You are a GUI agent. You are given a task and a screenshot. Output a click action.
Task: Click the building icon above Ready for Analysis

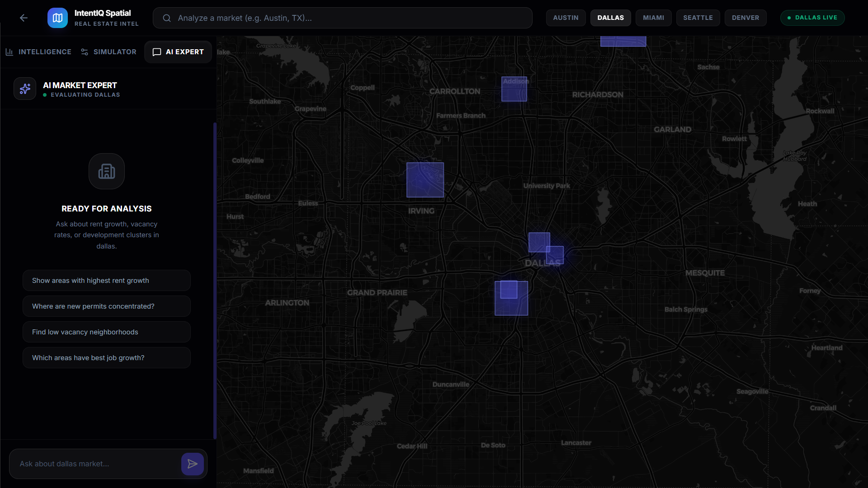(x=107, y=171)
